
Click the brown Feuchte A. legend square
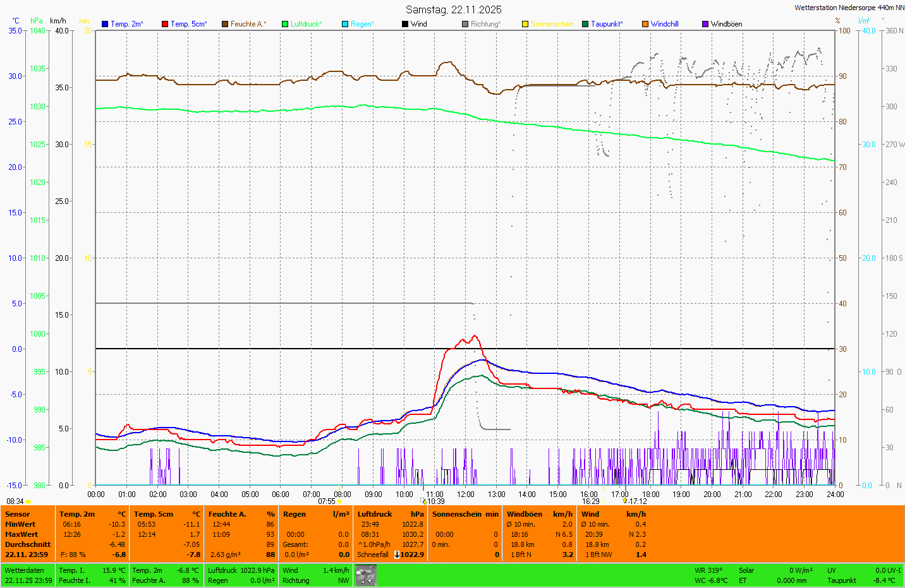(225, 24)
